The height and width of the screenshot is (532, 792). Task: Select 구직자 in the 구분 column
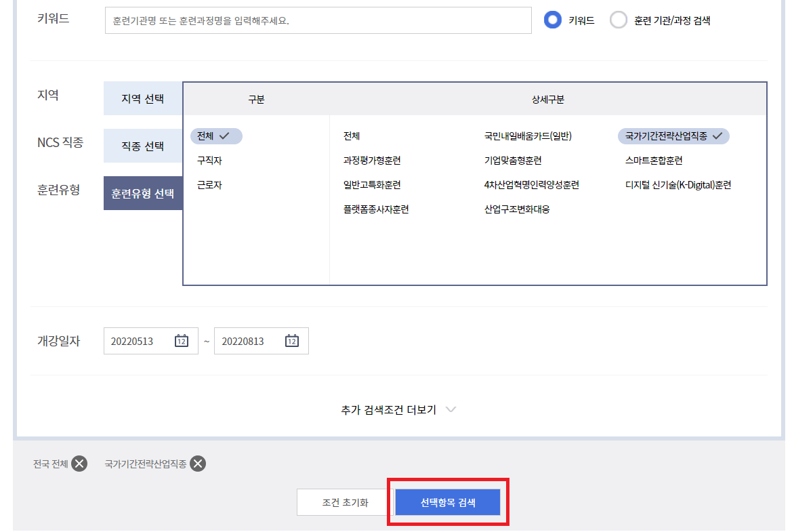tap(211, 160)
